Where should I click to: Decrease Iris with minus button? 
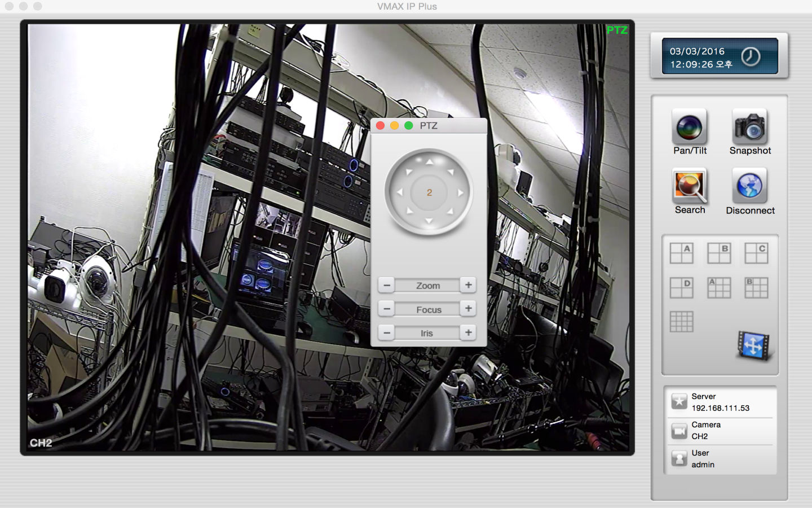click(x=386, y=332)
